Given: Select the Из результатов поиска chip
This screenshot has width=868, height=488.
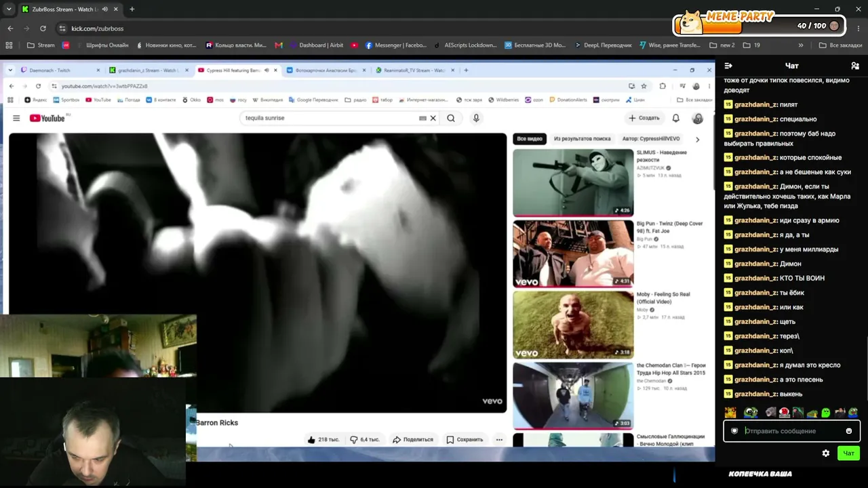Looking at the screenshot, I should [x=582, y=139].
